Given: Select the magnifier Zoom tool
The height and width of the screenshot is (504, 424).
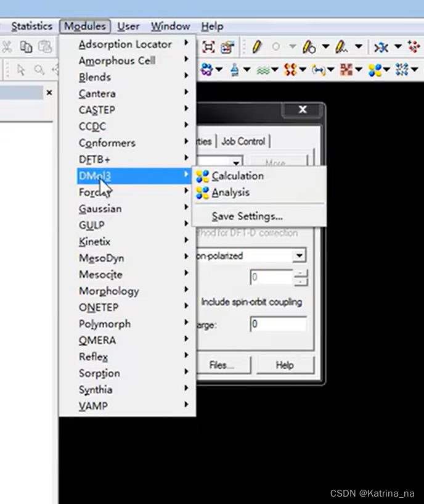Looking at the screenshot, I should pyautogui.click(x=39, y=70).
